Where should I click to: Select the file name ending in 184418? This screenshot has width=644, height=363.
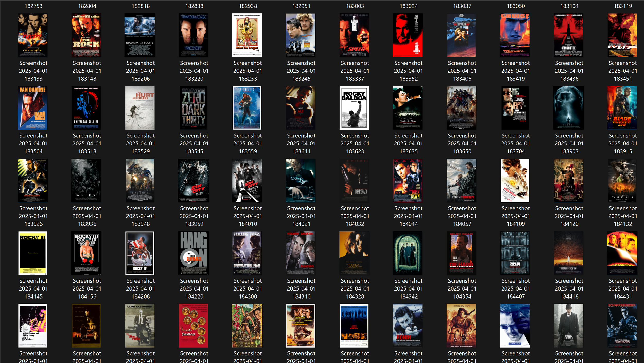click(x=569, y=288)
